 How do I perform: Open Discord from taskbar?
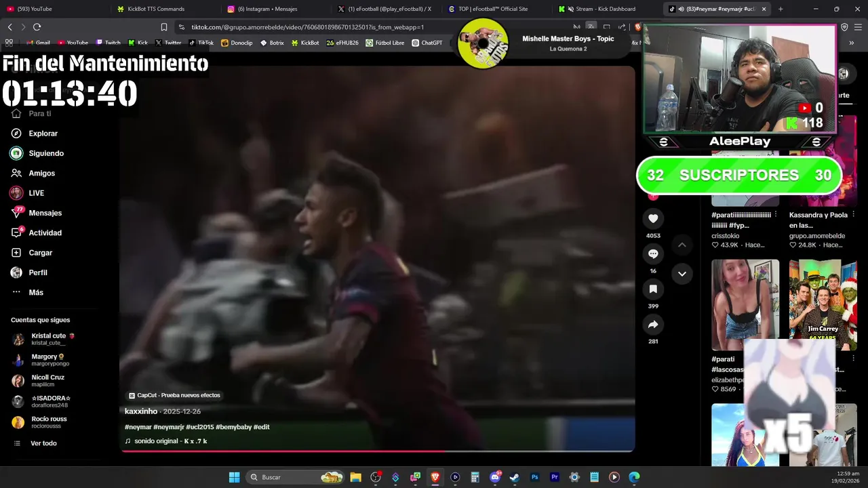495,477
